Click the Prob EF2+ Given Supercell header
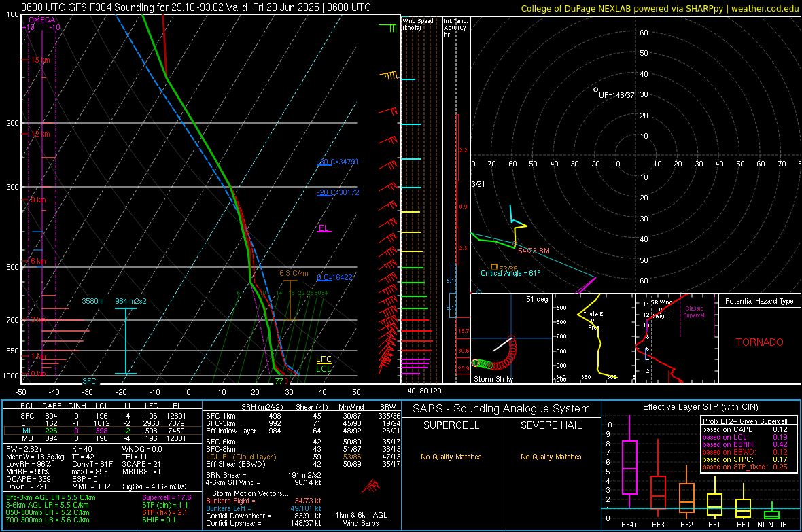Image resolution: width=802 pixels, height=532 pixels. click(745, 421)
